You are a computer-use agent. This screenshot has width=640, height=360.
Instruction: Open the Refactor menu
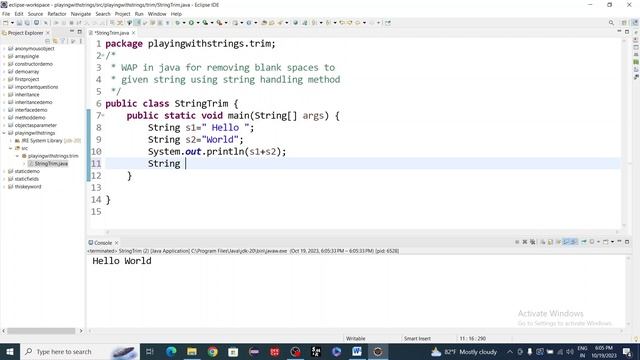pos(57,14)
